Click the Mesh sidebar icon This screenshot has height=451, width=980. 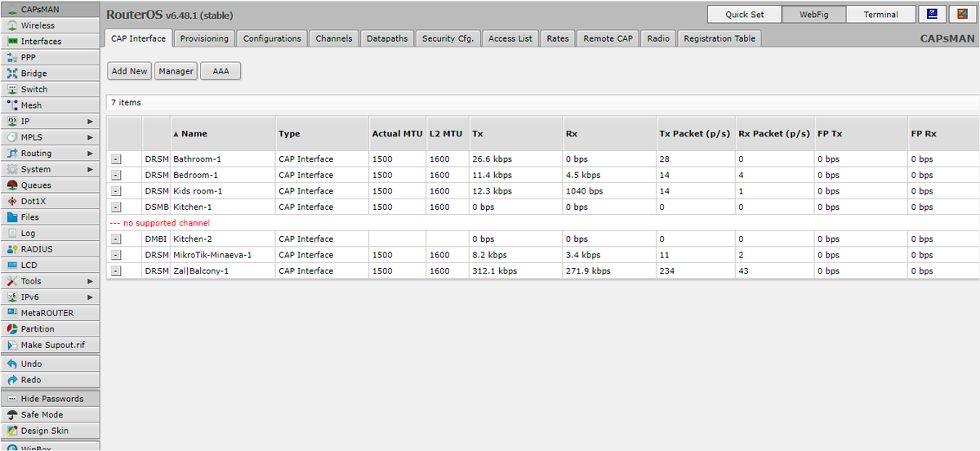click(x=12, y=105)
